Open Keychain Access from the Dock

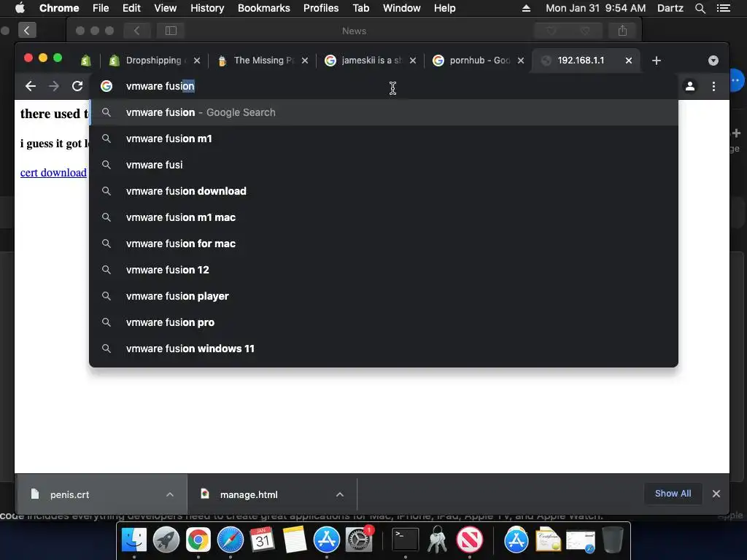438,540
